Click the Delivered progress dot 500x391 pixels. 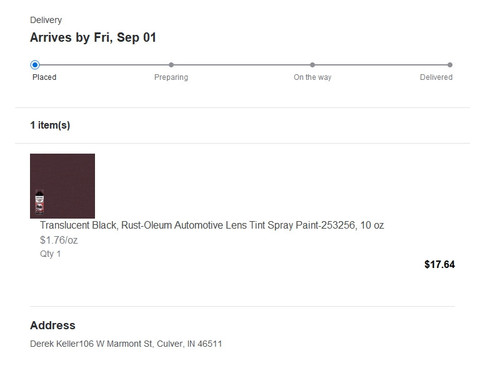pos(450,65)
